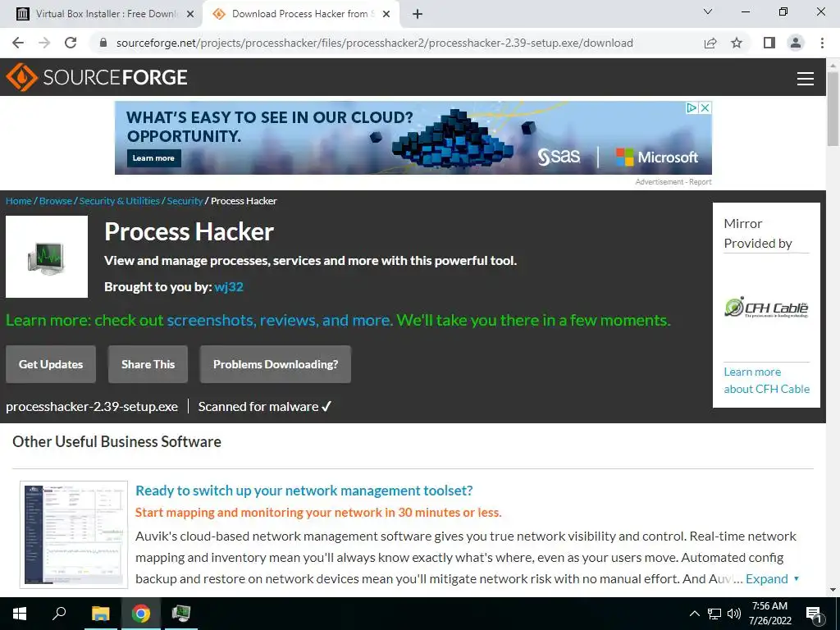Click Problems Downloading? button
Screen dimensions: 840x630
click(276, 364)
